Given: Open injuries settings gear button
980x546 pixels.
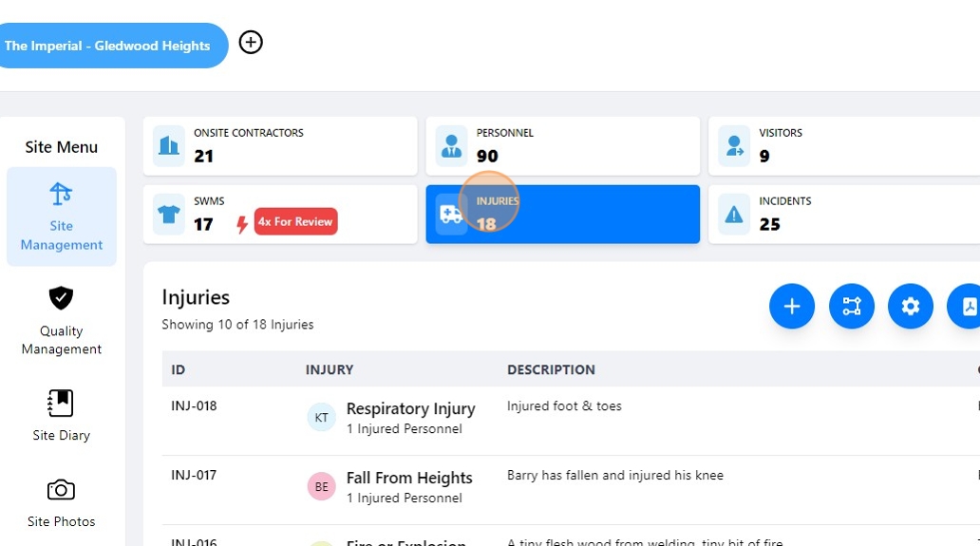Looking at the screenshot, I should coord(911,307).
